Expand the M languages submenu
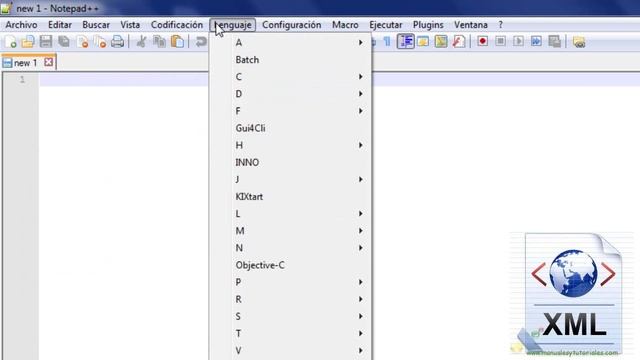The image size is (640, 360). click(291, 231)
